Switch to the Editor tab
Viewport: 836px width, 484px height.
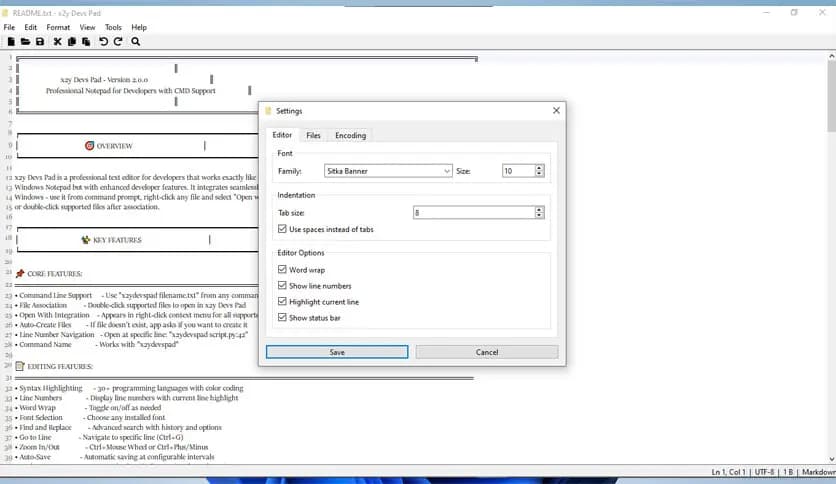(x=282, y=135)
